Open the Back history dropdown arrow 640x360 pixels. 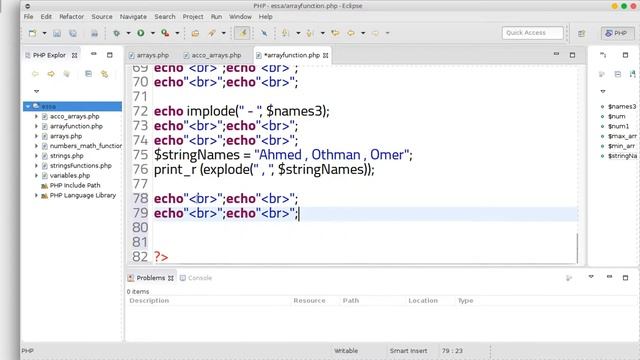click(362, 33)
